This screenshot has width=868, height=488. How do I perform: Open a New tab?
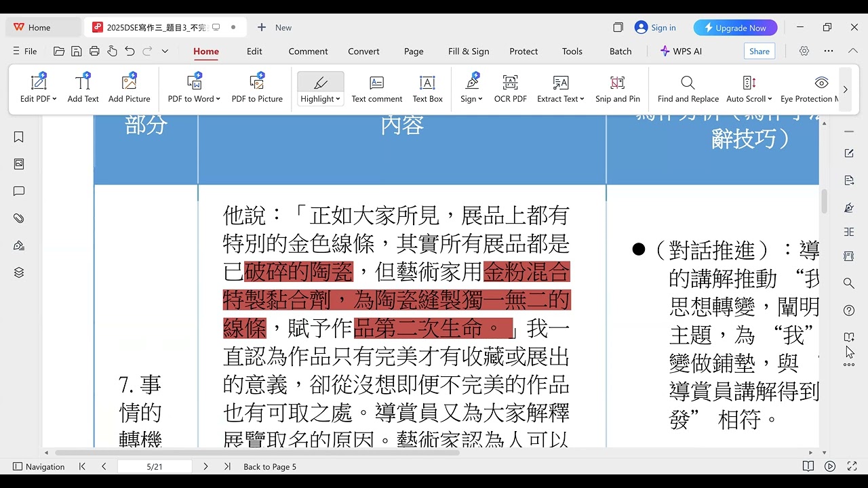click(x=275, y=27)
